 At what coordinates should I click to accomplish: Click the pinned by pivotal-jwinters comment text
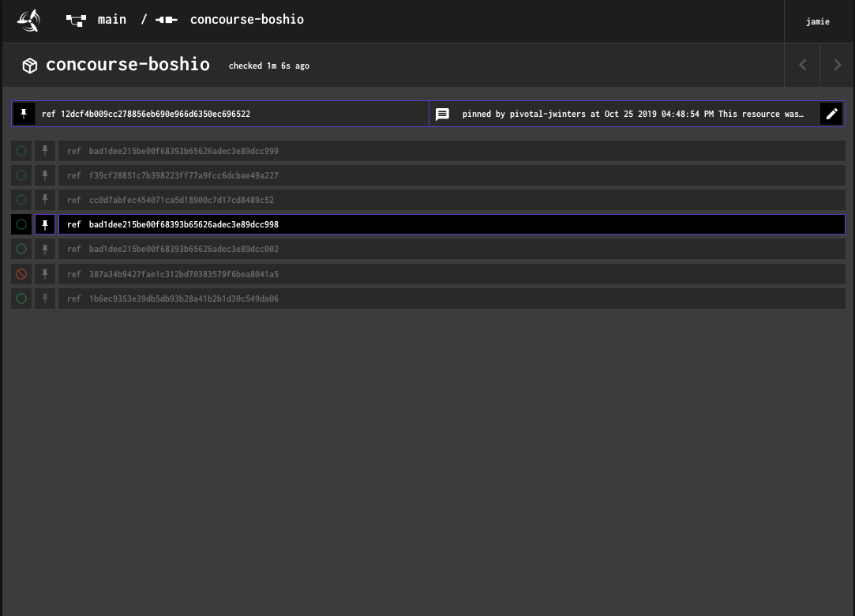pos(632,114)
